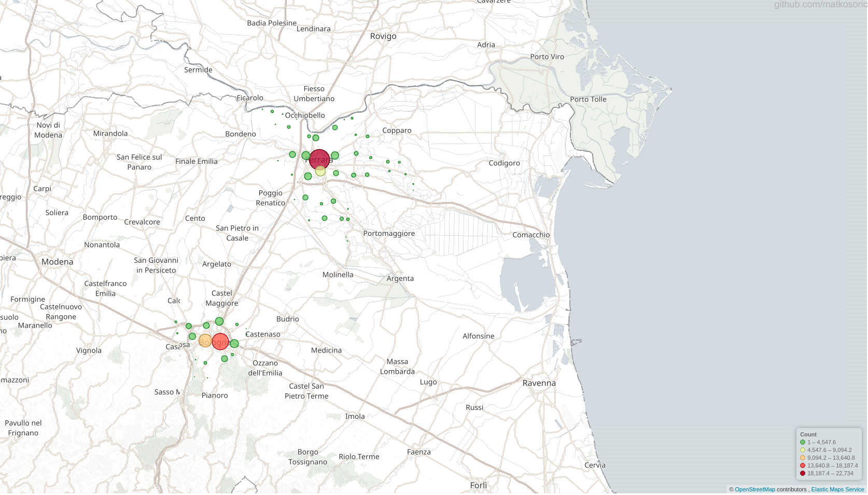
Task: Select the green cluster northeast of Ferrara
Action: [x=335, y=127]
